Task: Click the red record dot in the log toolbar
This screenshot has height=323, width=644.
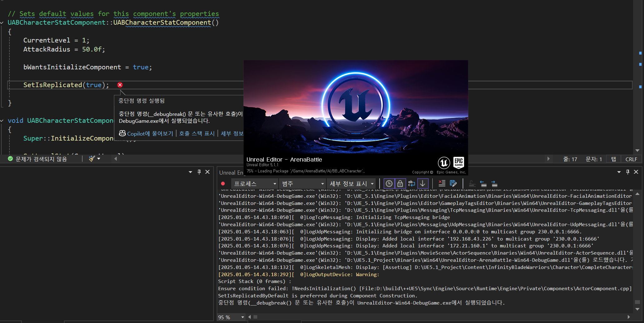Action: (223, 184)
